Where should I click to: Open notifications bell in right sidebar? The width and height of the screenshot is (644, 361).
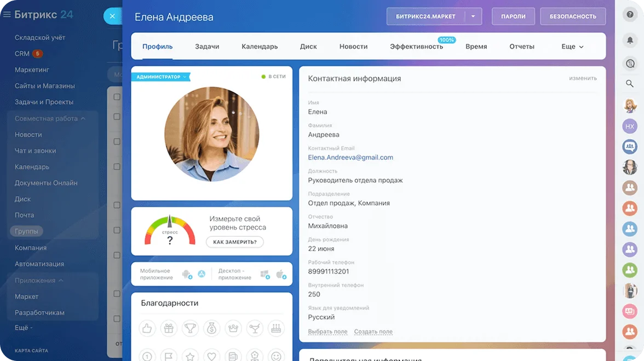(630, 40)
